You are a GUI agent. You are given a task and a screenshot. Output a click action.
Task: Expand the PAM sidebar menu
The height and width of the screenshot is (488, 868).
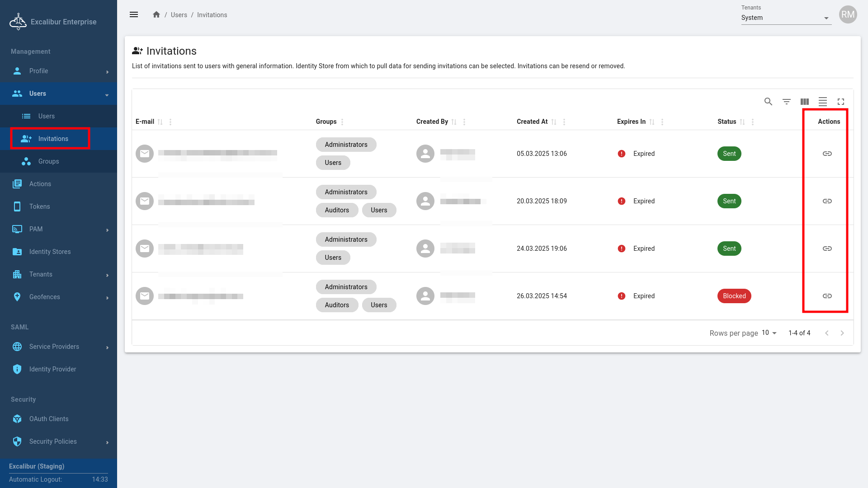point(59,229)
